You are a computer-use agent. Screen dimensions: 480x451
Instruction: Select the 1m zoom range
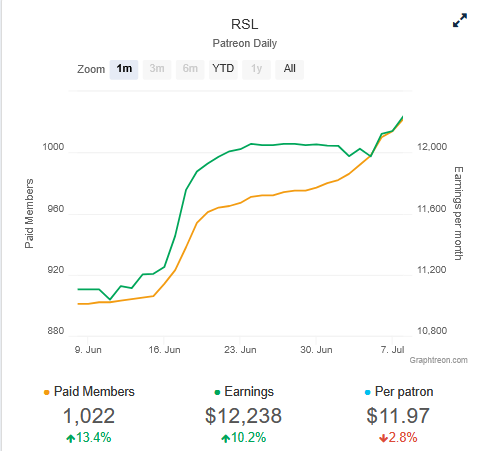(124, 69)
